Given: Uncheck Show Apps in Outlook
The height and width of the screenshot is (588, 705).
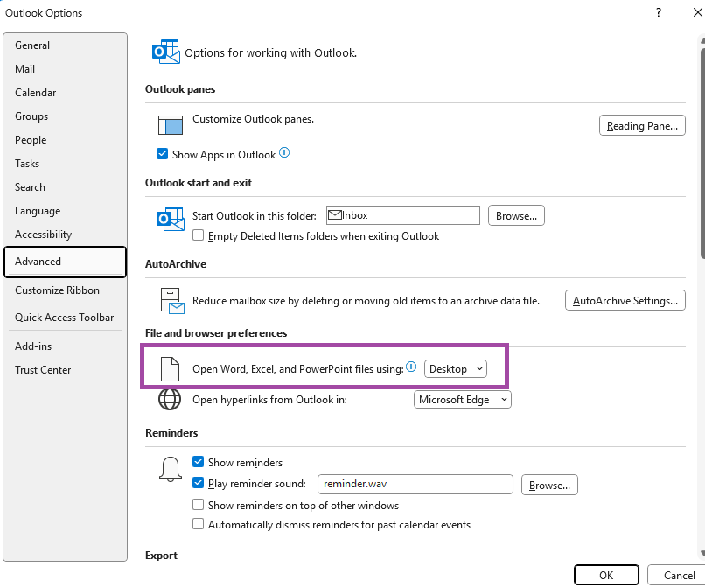Looking at the screenshot, I should point(162,154).
